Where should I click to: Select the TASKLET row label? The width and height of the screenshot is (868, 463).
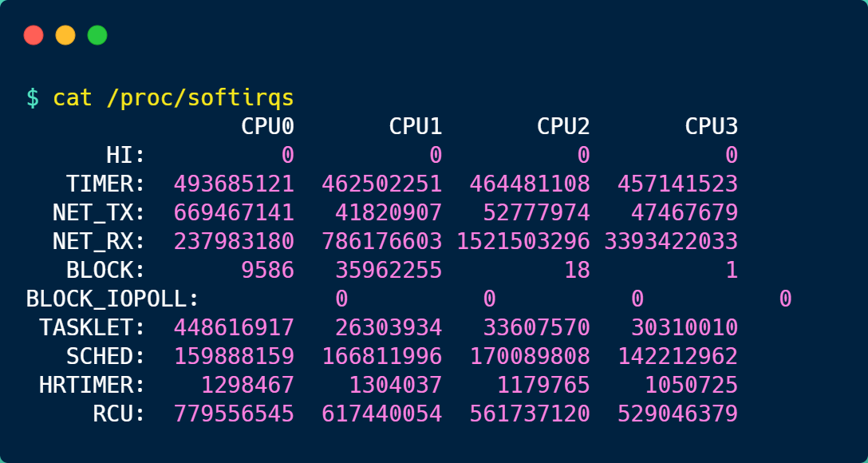pyautogui.click(x=93, y=328)
